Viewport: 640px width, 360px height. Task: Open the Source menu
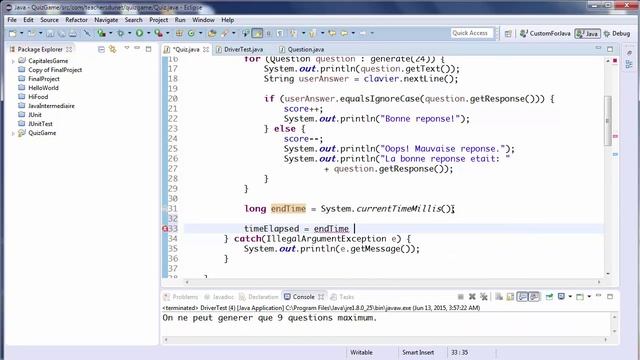coord(49,20)
